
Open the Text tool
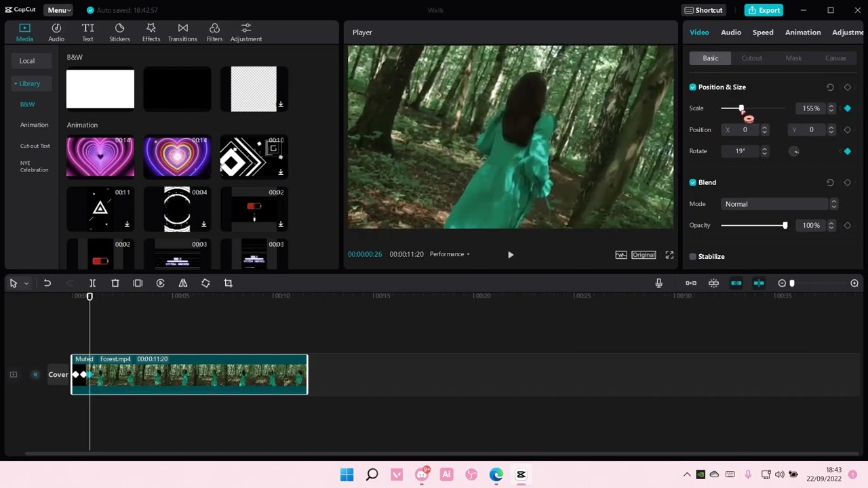[x=87, y=32]
